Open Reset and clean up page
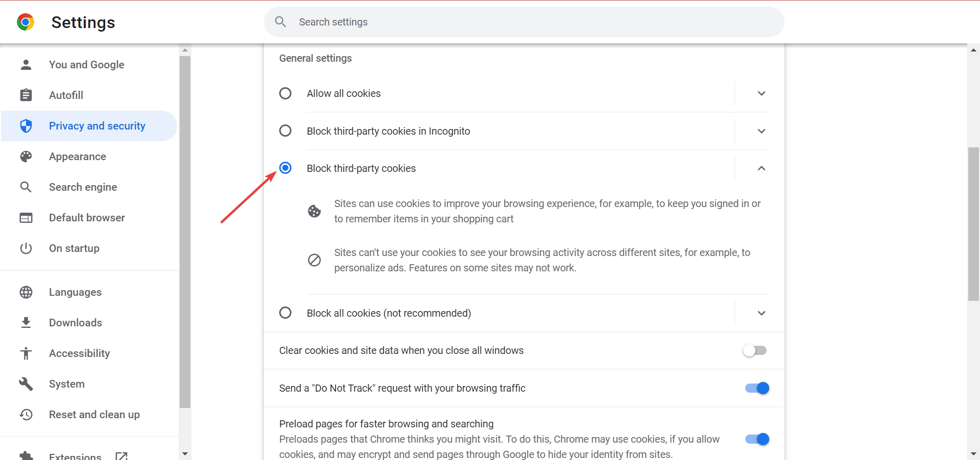The height and width of the screenshot is (460, 980). point(94,415)
